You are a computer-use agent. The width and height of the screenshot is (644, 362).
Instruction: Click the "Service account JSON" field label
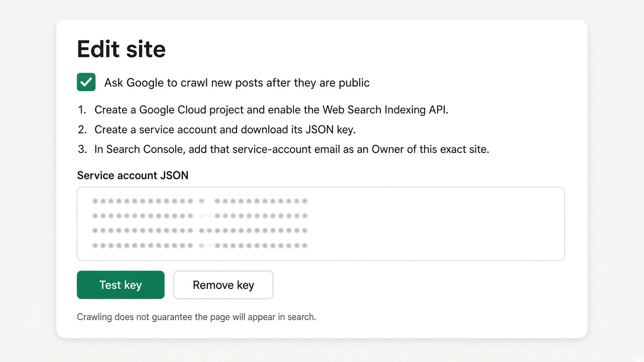133,175
